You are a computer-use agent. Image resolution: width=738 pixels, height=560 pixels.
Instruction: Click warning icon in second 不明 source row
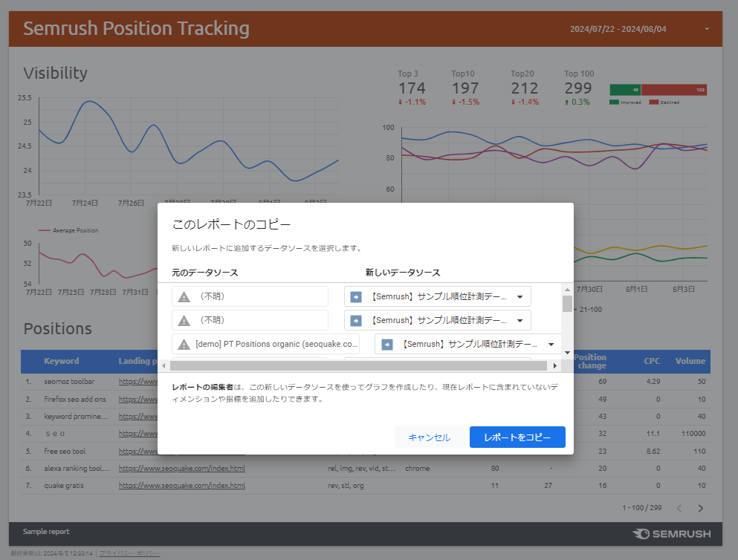tap(184, 320)
